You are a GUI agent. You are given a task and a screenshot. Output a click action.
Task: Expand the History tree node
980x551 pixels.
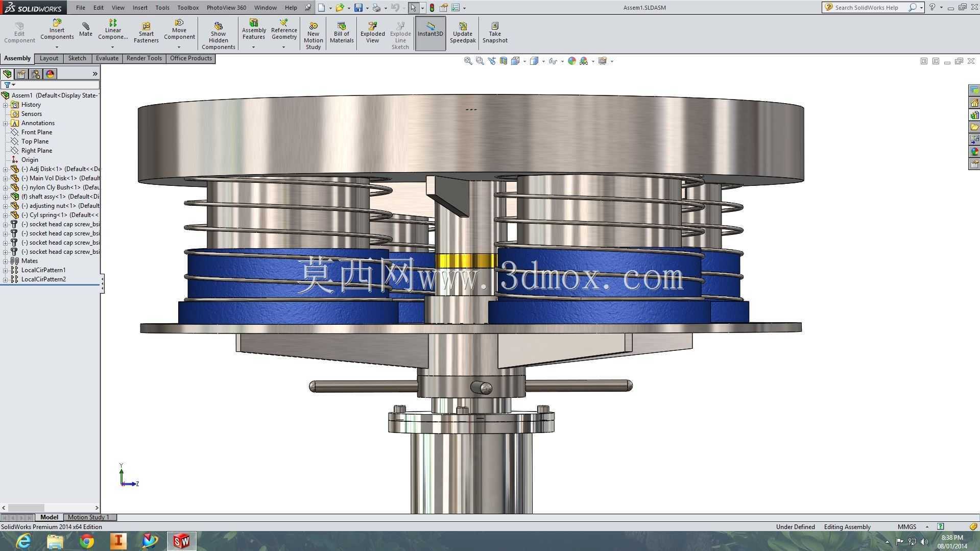(6, 105)
